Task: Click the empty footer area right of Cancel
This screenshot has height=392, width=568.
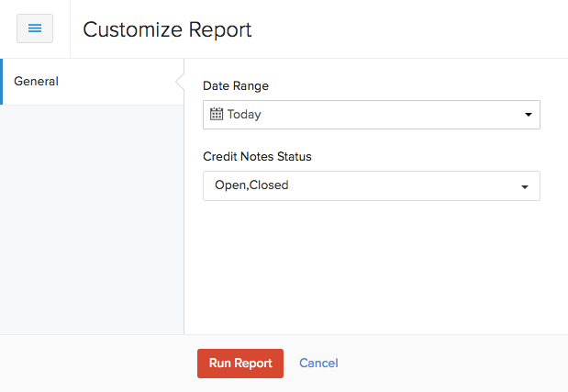Action: click(450, 364)
